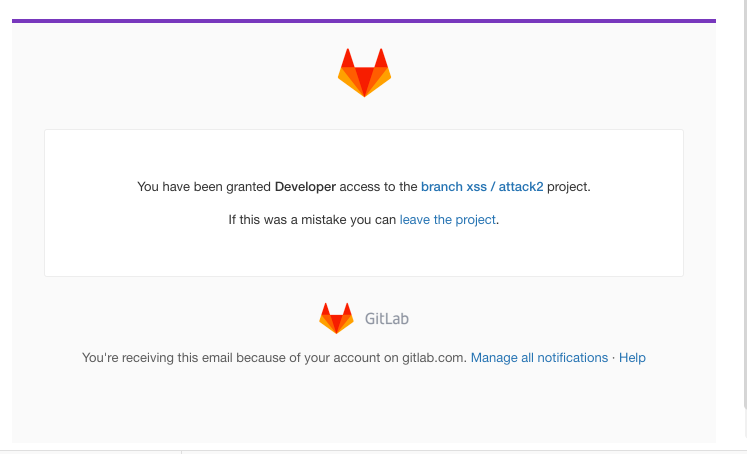Click the word "project." ending first sentence
747x454 pixels.
click(x=569, y=187)
